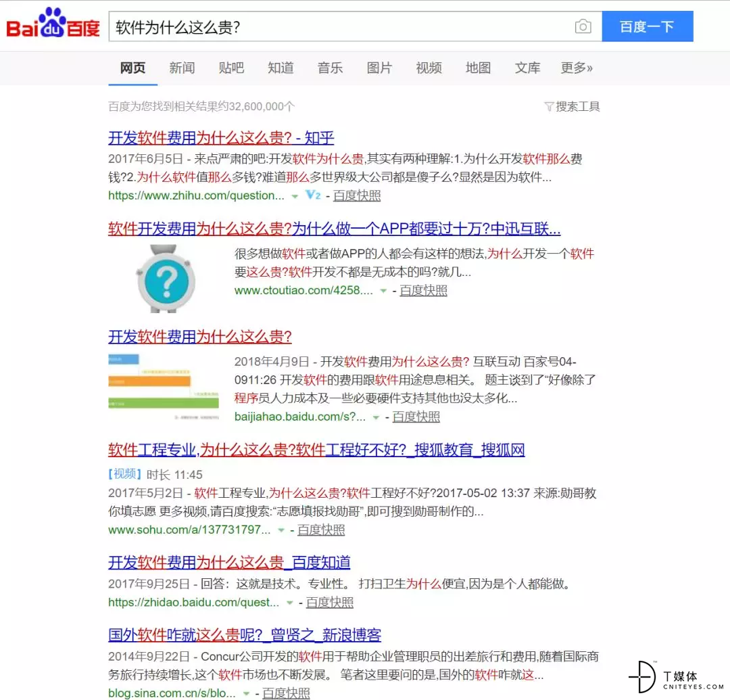
Task: Click the bar chart thumbnail image
Action: [x=164, y=387]
